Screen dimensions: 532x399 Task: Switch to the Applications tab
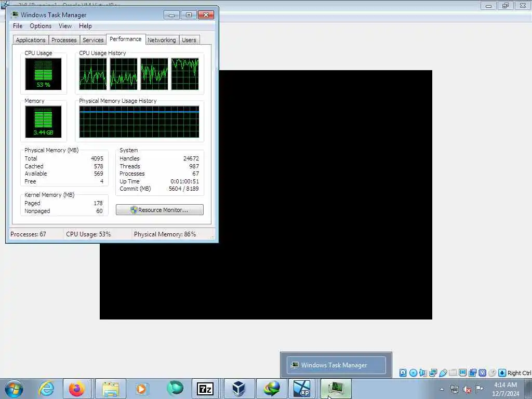(x=31, y=40)
